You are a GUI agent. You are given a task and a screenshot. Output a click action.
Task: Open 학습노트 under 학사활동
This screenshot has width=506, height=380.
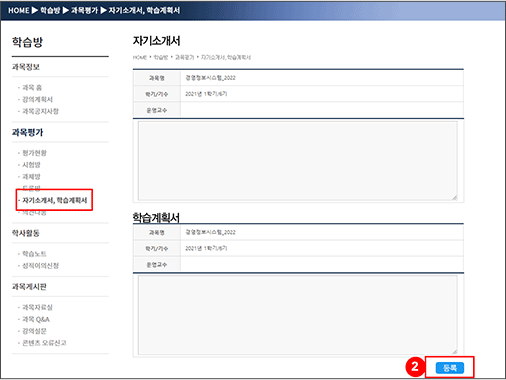coord(34,254)
